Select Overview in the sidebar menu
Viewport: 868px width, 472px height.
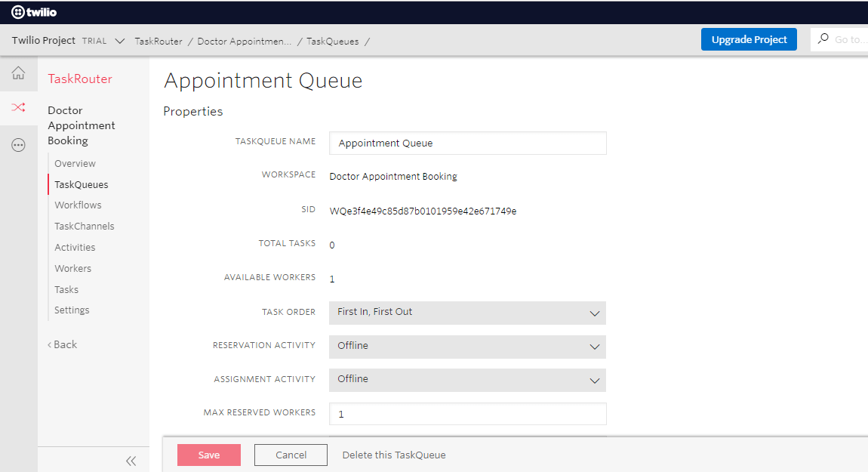(74, 163)
